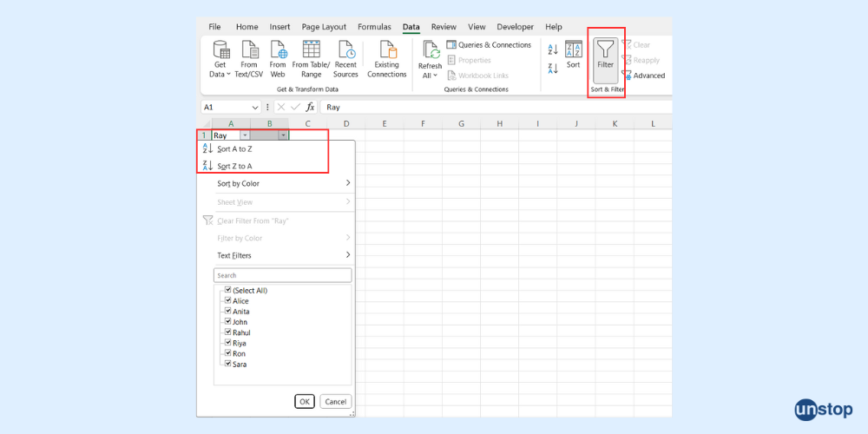The image size is (868, 434).
Task: Switch to the Formulas tab
Action: pyautogui.click(x=374, y=27)
